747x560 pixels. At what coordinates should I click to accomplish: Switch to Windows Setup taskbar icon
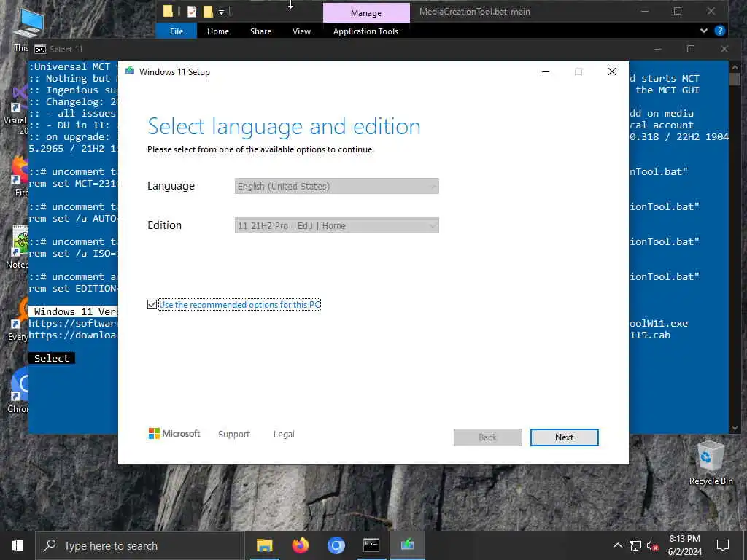(x=407, y=545)
